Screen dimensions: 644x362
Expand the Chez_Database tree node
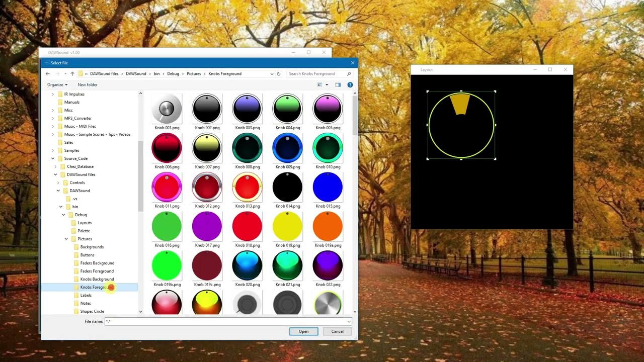coord(55,166)
